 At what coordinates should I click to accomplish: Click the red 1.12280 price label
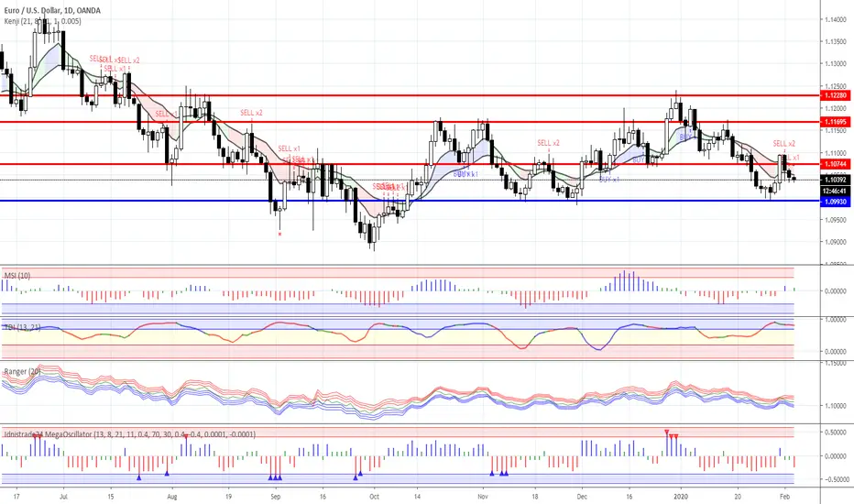[x=836, y=95]
